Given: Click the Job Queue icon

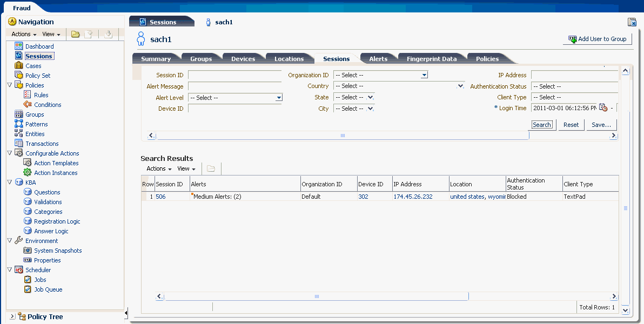Looking at the screenshot, I should click(x=28, y=289).
